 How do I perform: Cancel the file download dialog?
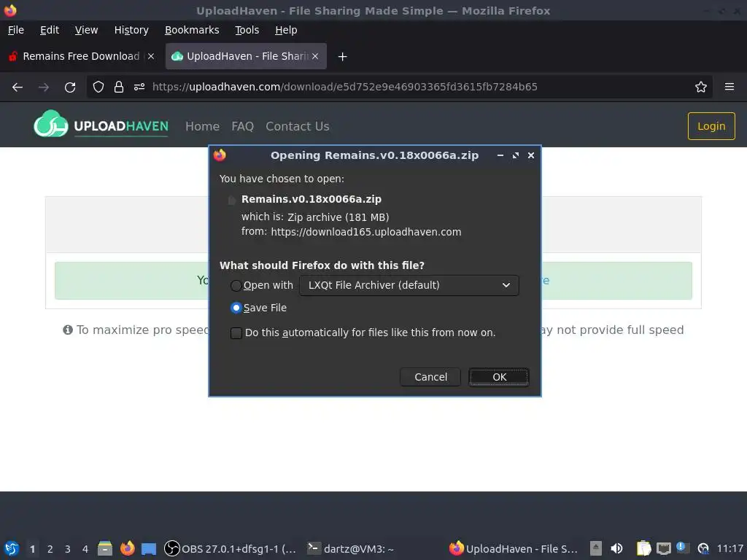(x=430, y=377)
